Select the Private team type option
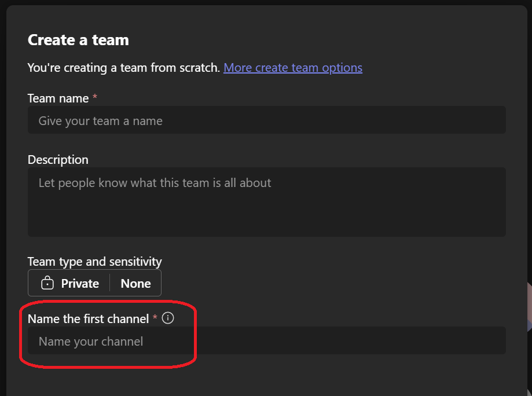This screenshot has width=532, height=396. 79,283
